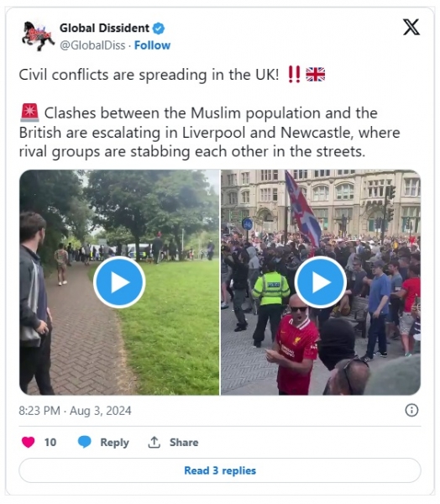Follow the GlobalDiss account
Viewport: 440px width, 504px height.
(152, 45)
